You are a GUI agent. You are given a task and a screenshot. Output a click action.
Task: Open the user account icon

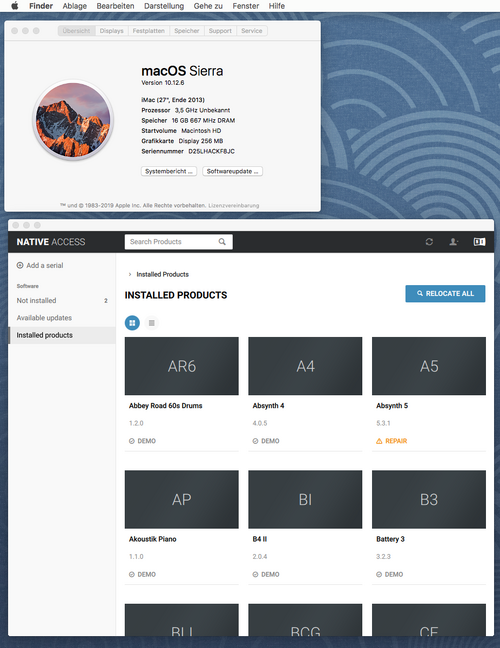point(453,242)
